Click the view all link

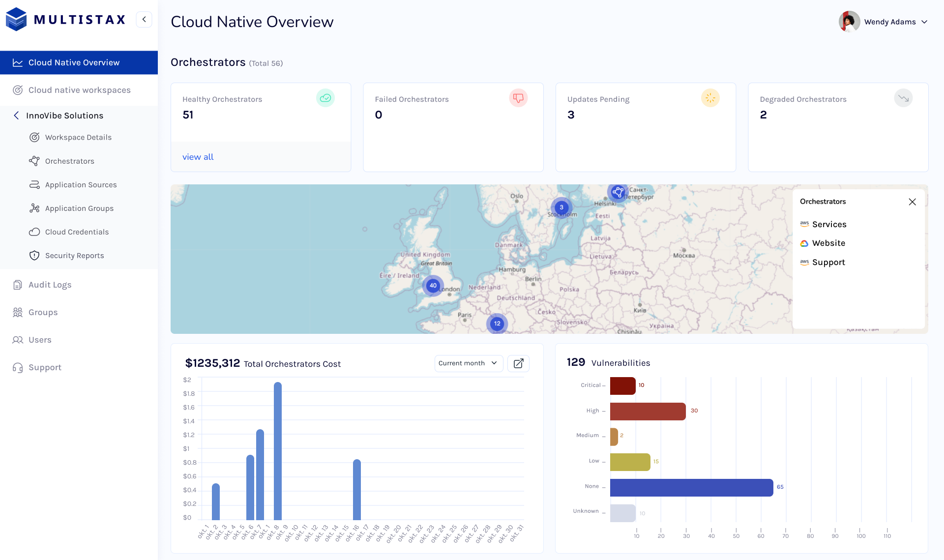pos(198,157)
